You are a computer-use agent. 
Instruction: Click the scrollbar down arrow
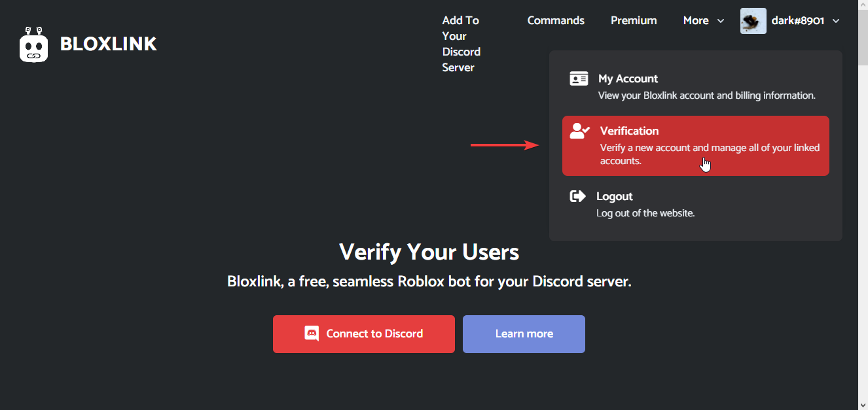[863, 404]
